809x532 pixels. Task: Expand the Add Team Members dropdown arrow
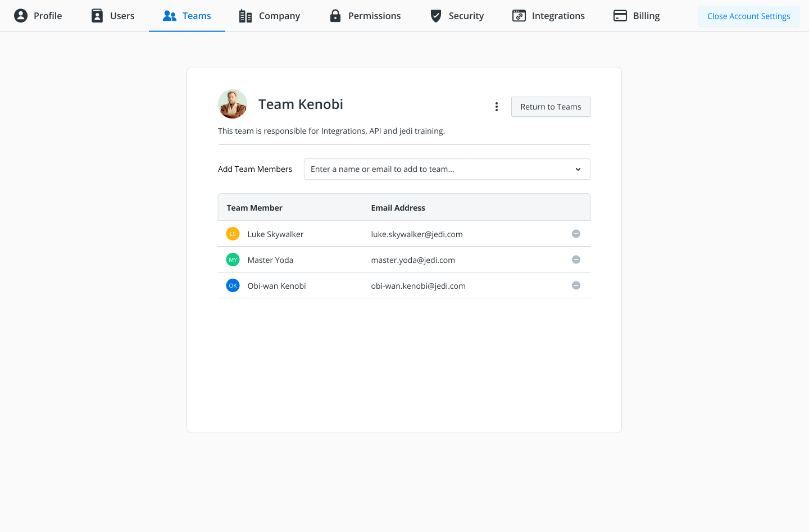[578, 169]
